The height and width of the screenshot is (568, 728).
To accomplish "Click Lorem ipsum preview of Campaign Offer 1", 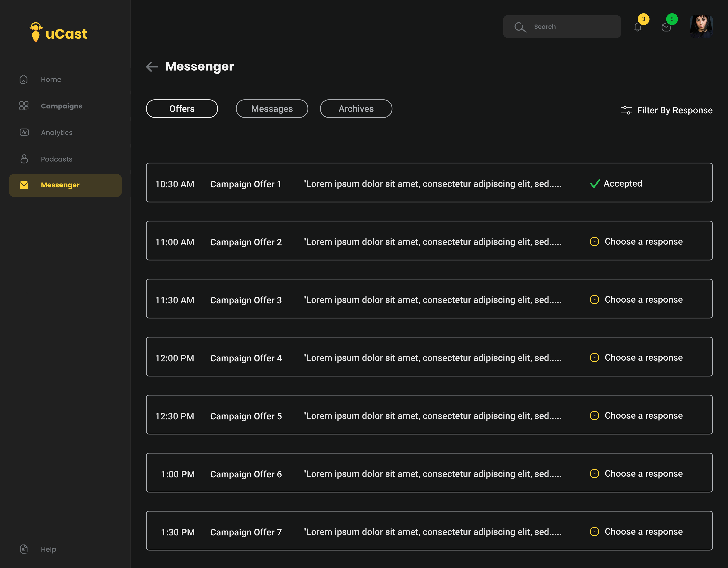I will click(432, 184).
